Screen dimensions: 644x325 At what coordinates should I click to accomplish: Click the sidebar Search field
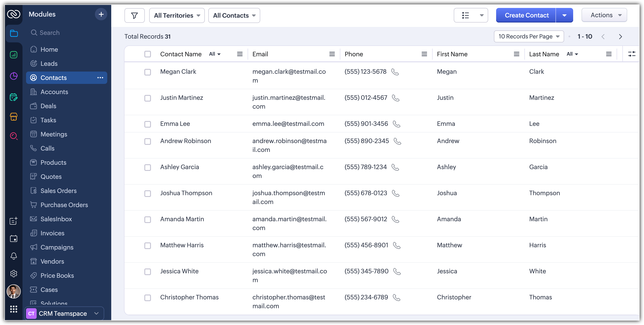click(49, 33)
